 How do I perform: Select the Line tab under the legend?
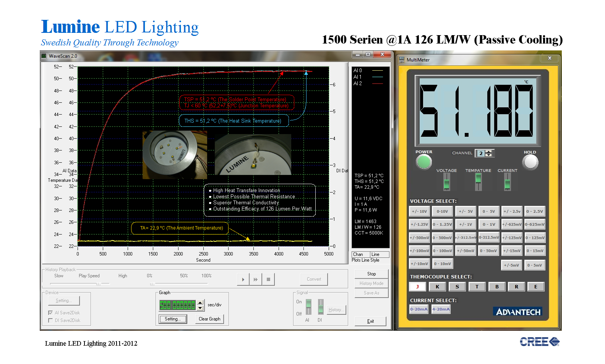pos(380,254)
